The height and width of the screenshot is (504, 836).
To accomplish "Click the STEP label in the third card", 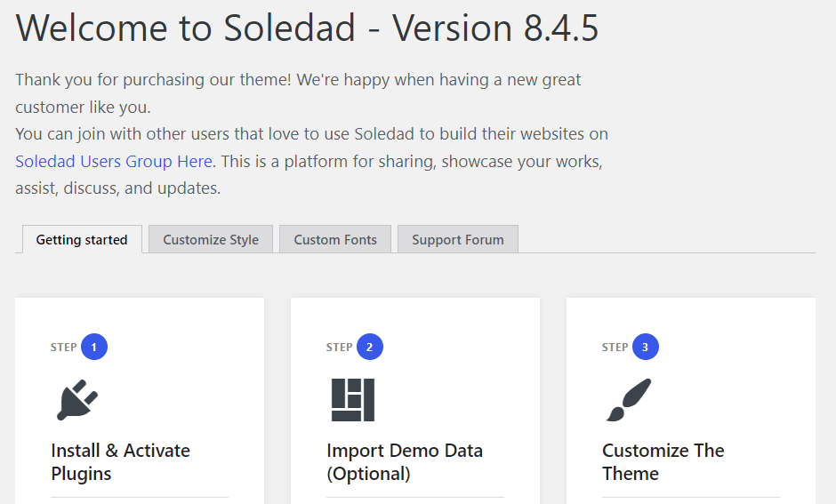I will click(615, 347).
